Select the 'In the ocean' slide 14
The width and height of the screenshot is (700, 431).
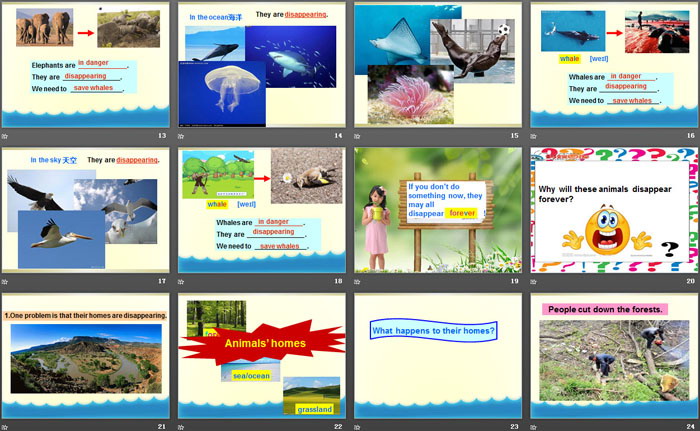click(x=262, y=65)
